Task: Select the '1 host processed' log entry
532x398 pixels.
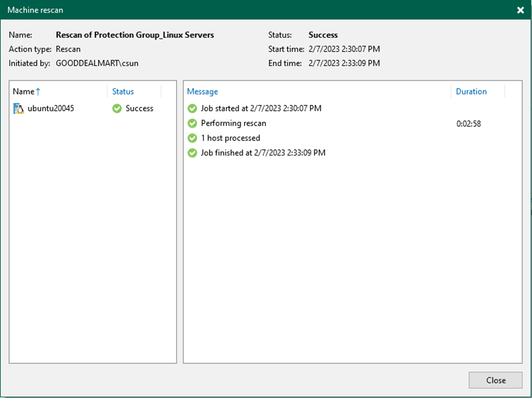Action: pos(231,138)
